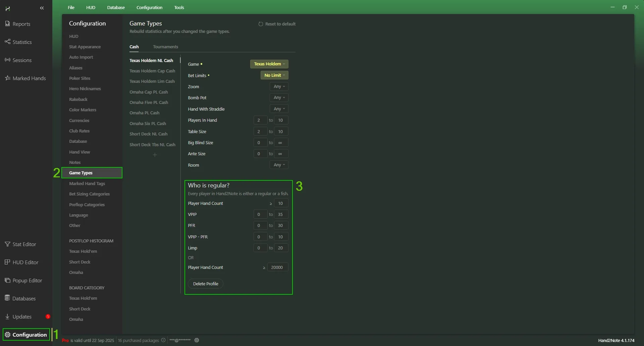Screen dimensions: 644x346
Task: Collapse the left sidebar with double chevron
Action: [x=42, y=8]
